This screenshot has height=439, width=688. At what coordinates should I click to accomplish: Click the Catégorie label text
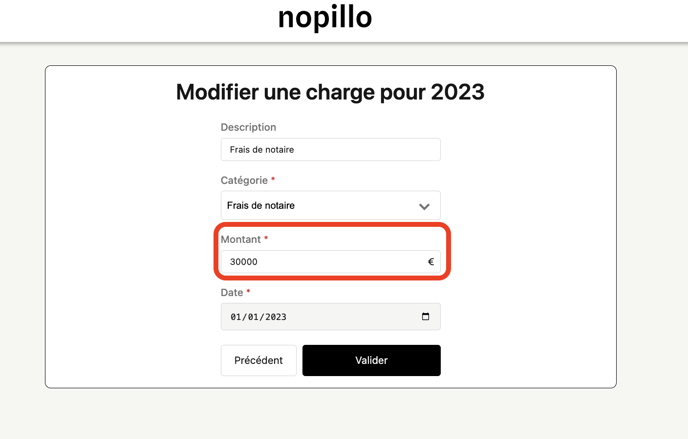tap(244, 181)
